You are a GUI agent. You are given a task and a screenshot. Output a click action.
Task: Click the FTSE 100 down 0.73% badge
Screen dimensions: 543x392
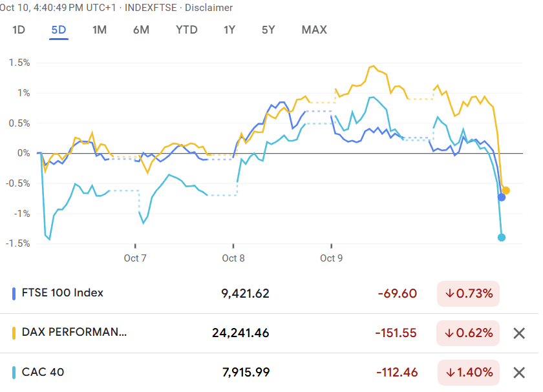coord(468,294)
